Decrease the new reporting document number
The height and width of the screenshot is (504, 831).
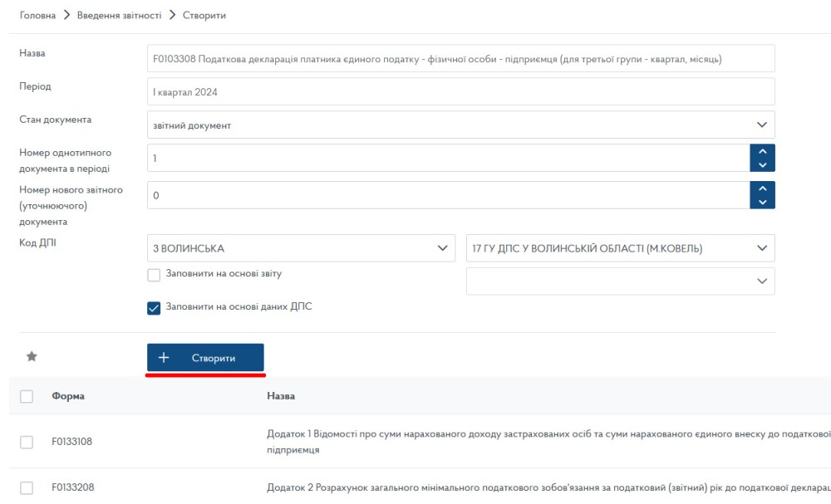(x=762, y=202)
